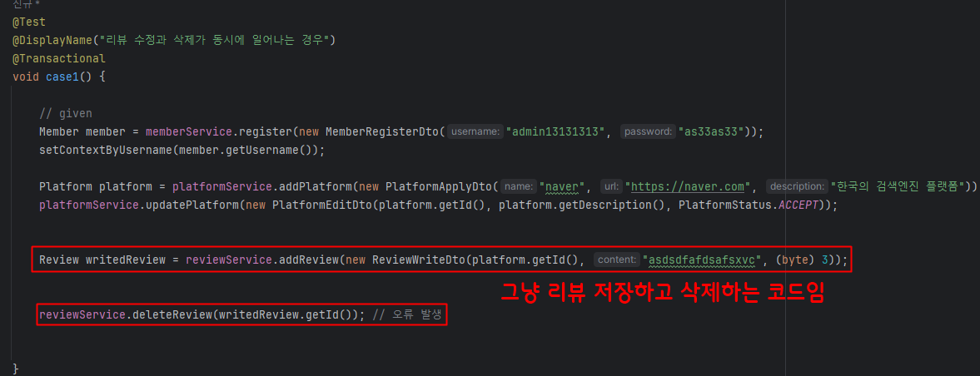
Task: Click the deleteReview method call
Action: (x=173, y=314)
